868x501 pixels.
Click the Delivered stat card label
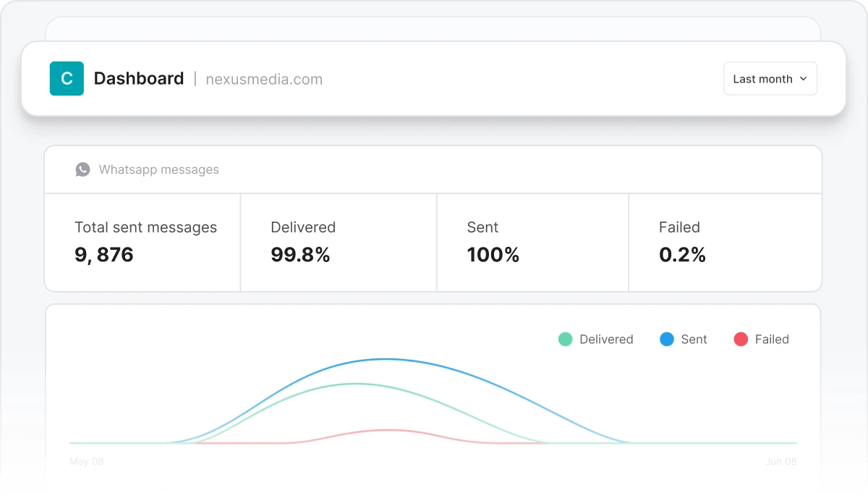tap(303, 227)
